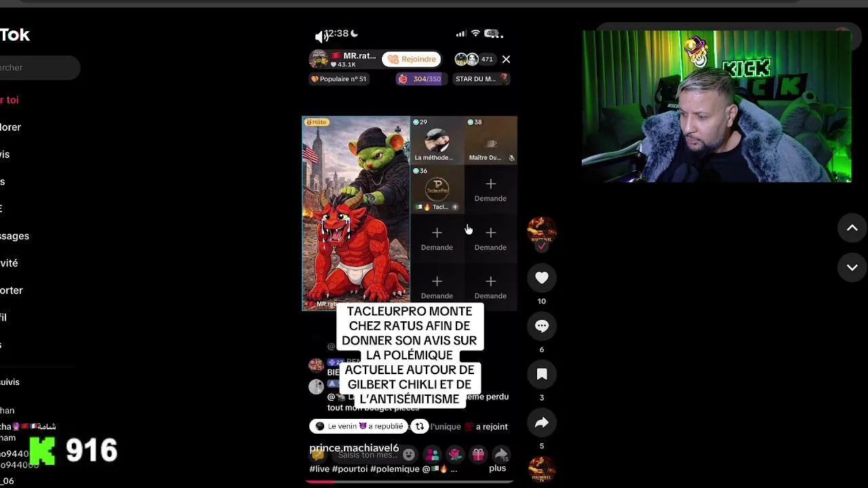Click the muted microphone icon on Maître Du...

(512, 158)
